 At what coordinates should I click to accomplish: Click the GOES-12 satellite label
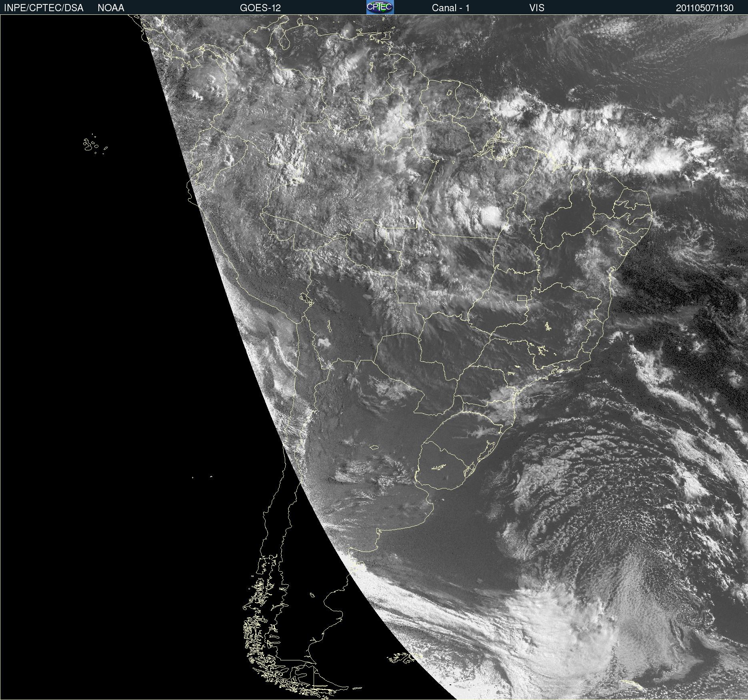point(260,8)
